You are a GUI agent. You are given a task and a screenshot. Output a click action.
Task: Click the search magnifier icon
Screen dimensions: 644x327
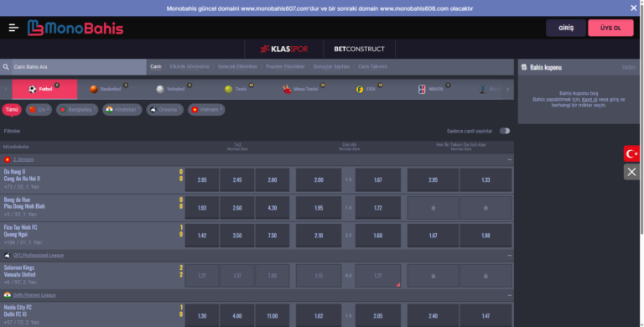pyautogui.click(x=6, y=66)
